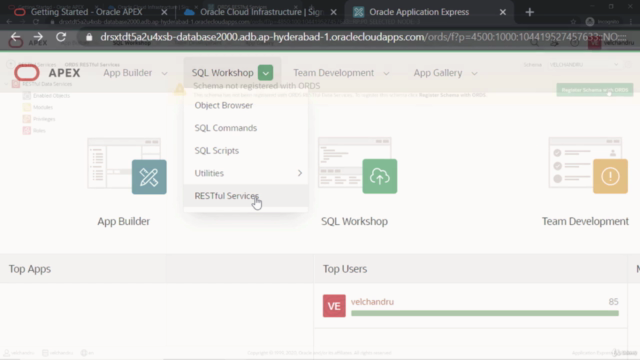The height and width of the screenshot is (360, 640).
Task: Open the velchandru user link
Action: point(372,302)
